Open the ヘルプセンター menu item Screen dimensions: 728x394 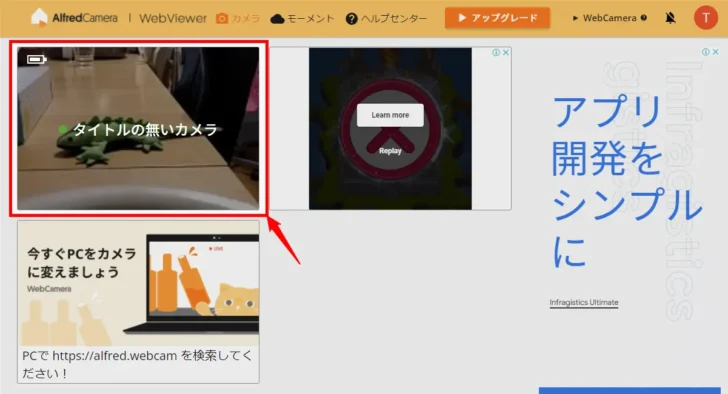[x=386, y=19]
